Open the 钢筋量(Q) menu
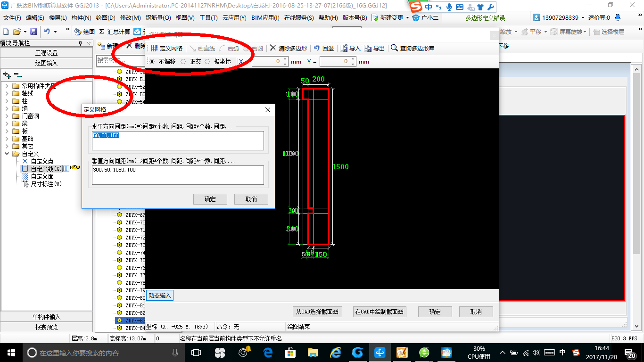 (158, 18)
